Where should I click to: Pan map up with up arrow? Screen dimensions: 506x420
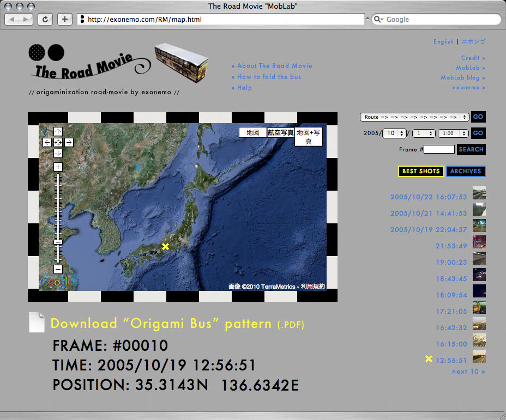58,131
